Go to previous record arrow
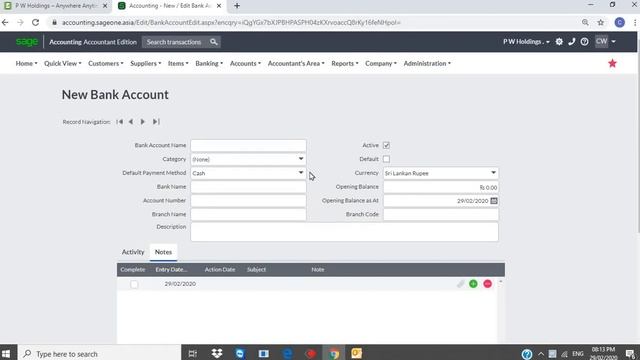The image size is (640, 360). coord(131,122)
